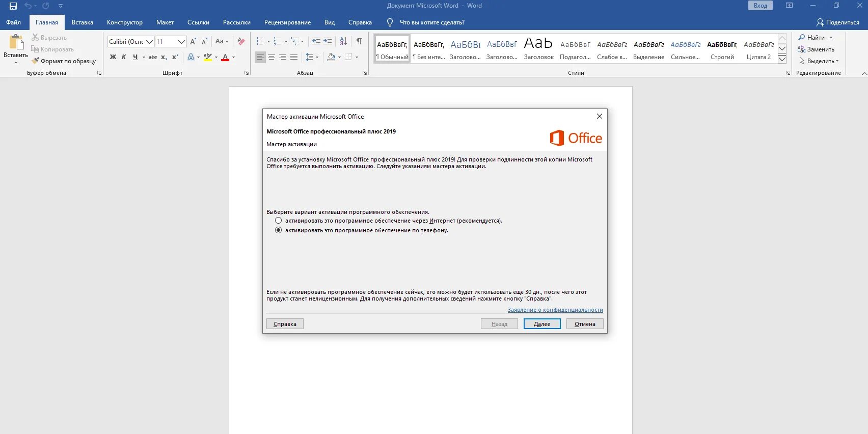Justify text alignment icon
This screenshot has width=868, height=434.
click(x=294, y=57)
